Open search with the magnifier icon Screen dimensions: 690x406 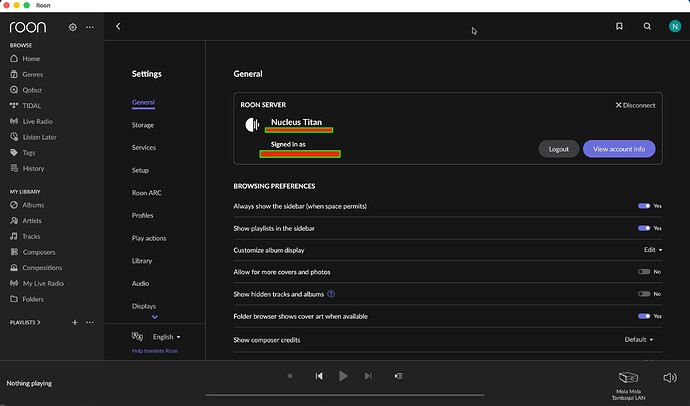coord(647,26)
